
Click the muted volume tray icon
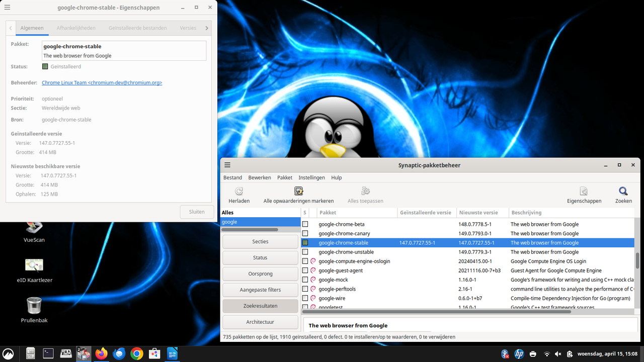[x=558, y=354]
